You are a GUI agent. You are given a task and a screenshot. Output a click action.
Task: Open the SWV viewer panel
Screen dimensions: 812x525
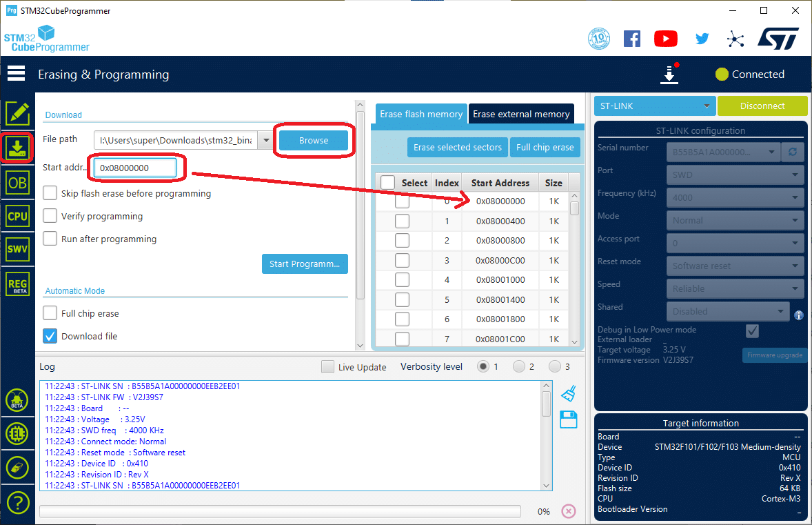coord(18,249)
